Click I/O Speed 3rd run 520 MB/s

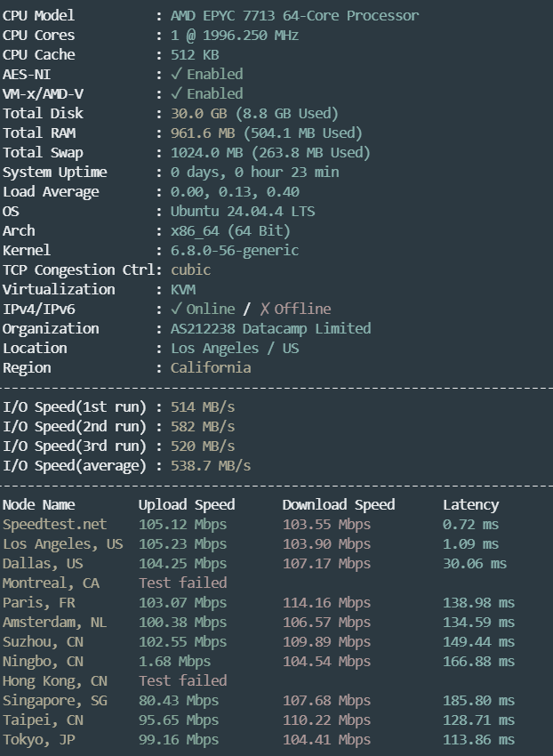pos(203,446)
